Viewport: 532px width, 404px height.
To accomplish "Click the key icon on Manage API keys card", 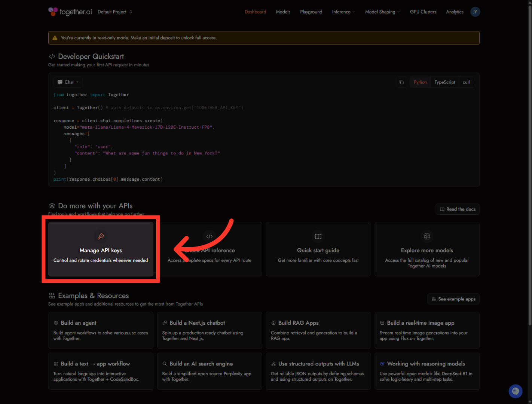I will pyautogui.click(x=101, y=236).
